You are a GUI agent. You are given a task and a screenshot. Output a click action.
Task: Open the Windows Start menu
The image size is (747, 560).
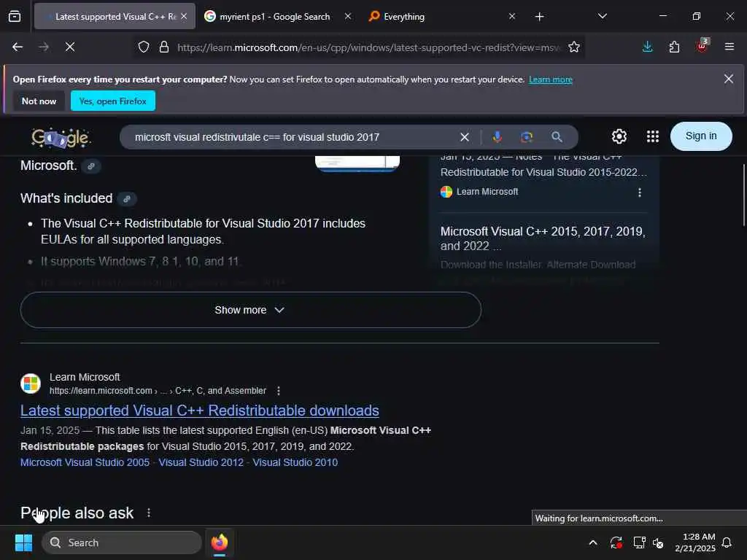coord(24,542)
